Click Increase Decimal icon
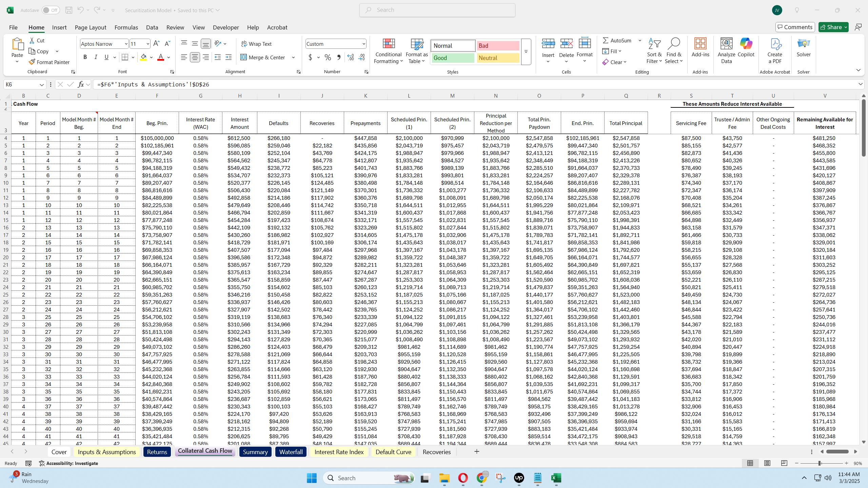This screenshot has width=868, height=488. pos(351,57)
